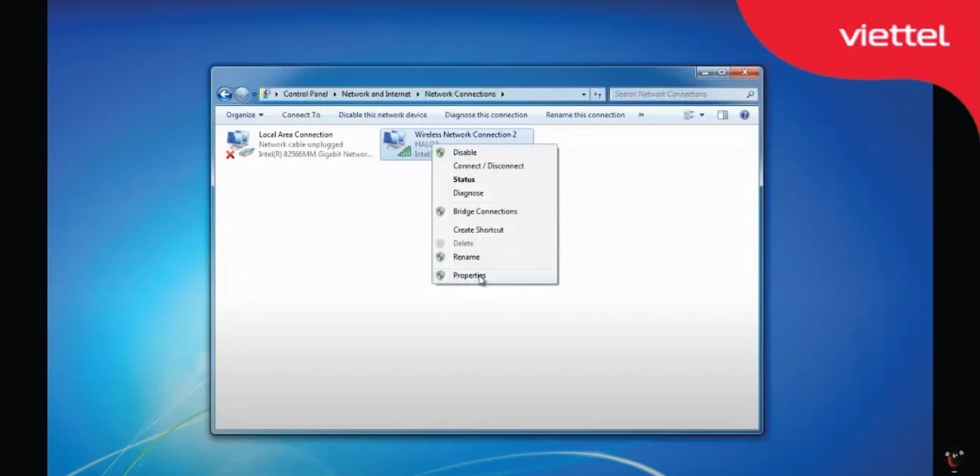Expand the Organize dropdown menu
Screen dimensions: 980x476
coord(245,115)
